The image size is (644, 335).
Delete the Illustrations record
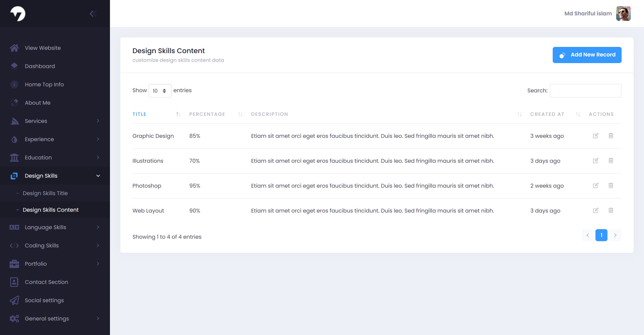click(x=611, y=161)
